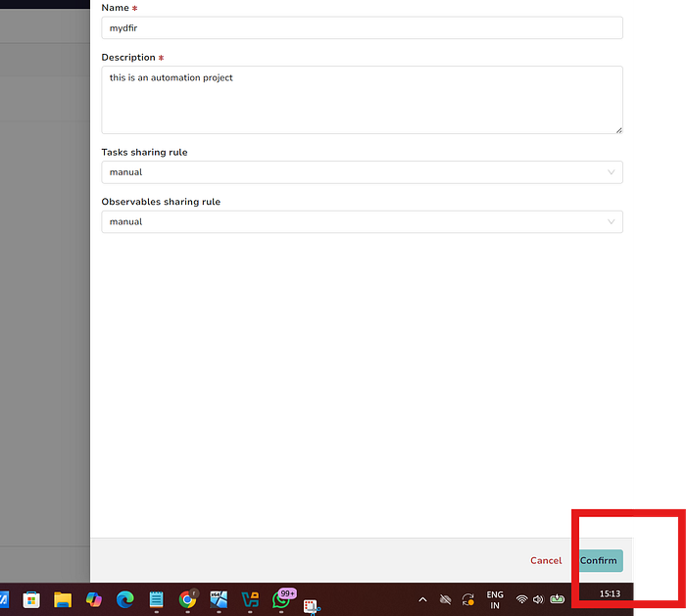Viewport: 686px width, 616px height.
Task: Launch Copilot from the taskbar
Action: pos(94,599)
